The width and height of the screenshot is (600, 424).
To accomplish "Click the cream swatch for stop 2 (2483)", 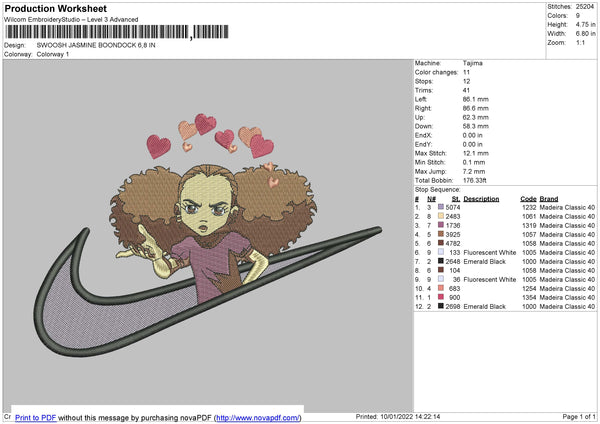I will (441, 216).
